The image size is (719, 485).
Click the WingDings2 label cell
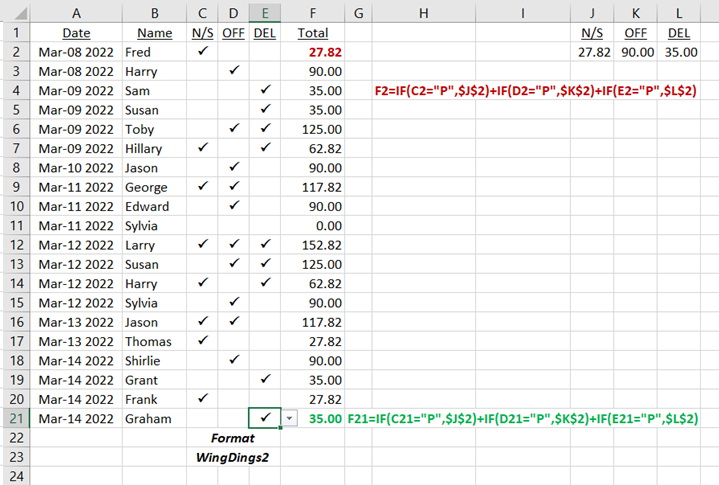coord(233,458)
